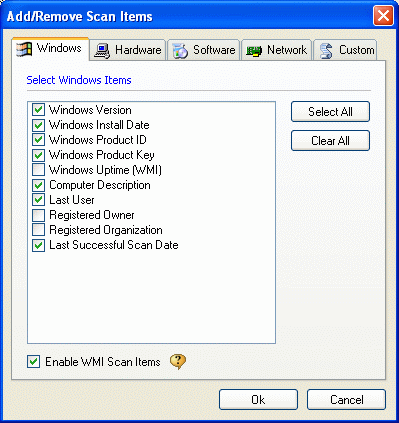Uncheck the Windows Product ID checkbox

[x=38, y=140]
